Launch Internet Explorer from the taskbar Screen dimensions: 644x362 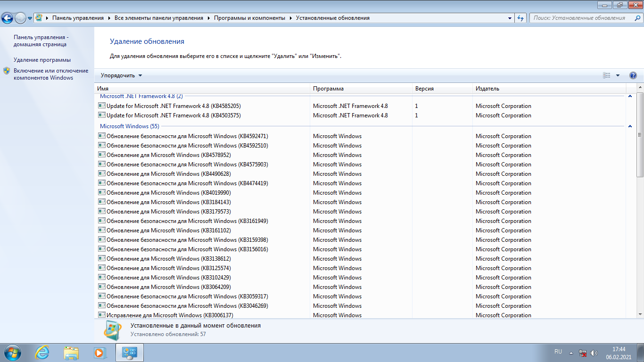pyautogui.click(x=42, y=352)
